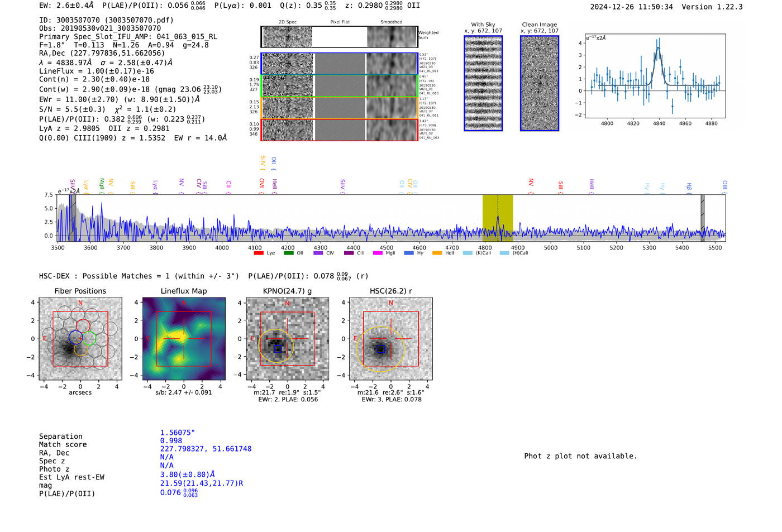
Task: Select the dark purple CIII legend swatch
Action: (x=349, y=253)
